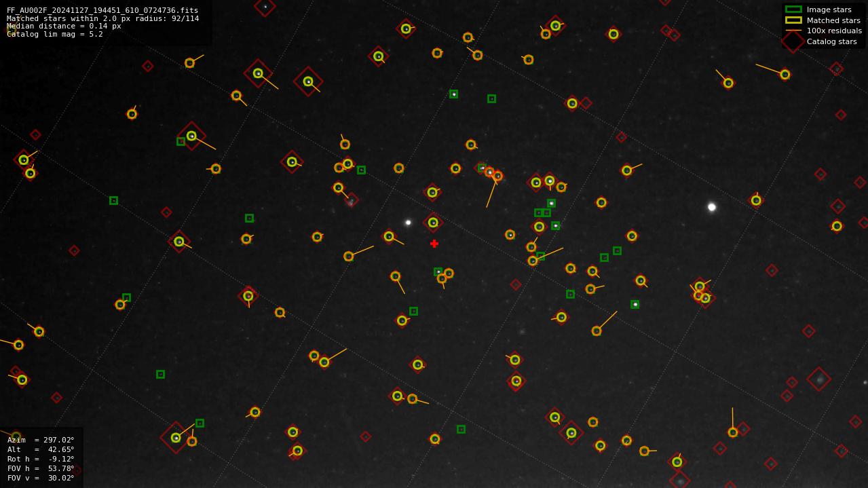Select the FITS file name text
This screenshot has width=868, height=488.
click(x=102, y=10)
